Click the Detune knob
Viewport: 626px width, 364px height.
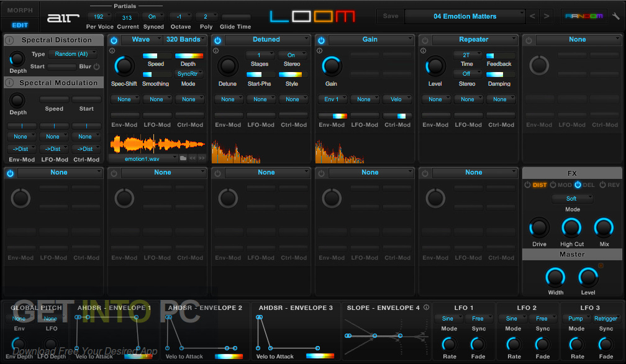pos(228,66)
